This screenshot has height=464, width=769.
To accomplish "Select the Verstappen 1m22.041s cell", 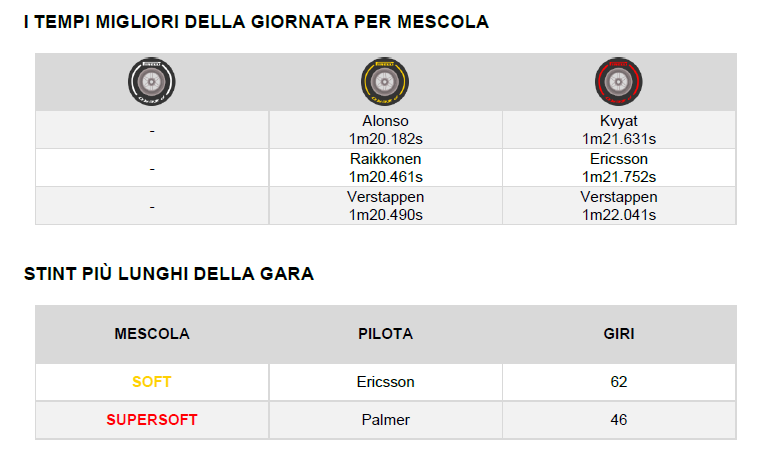I will pyautogui.click(x=619, y=206).
